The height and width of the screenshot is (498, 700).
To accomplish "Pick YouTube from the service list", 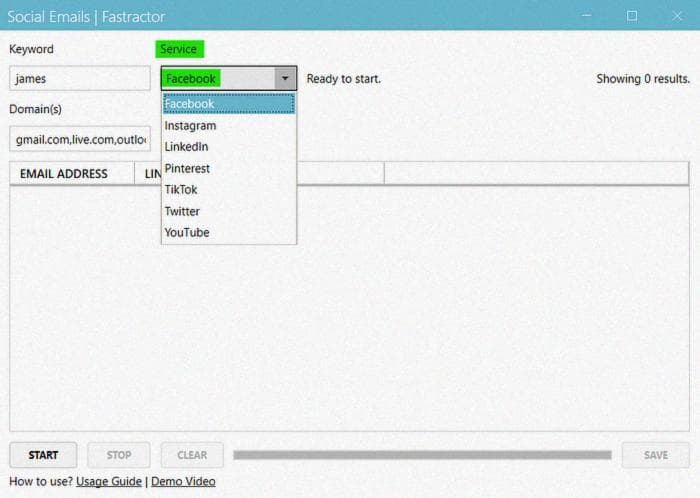I will (229, 232).
